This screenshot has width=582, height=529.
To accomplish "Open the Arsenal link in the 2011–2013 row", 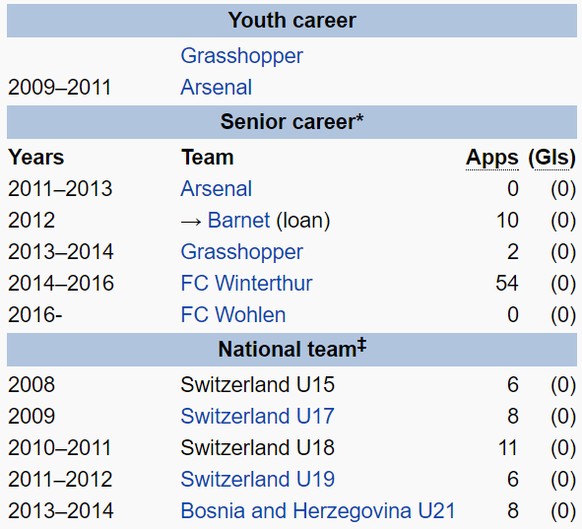I will [216, 189].
